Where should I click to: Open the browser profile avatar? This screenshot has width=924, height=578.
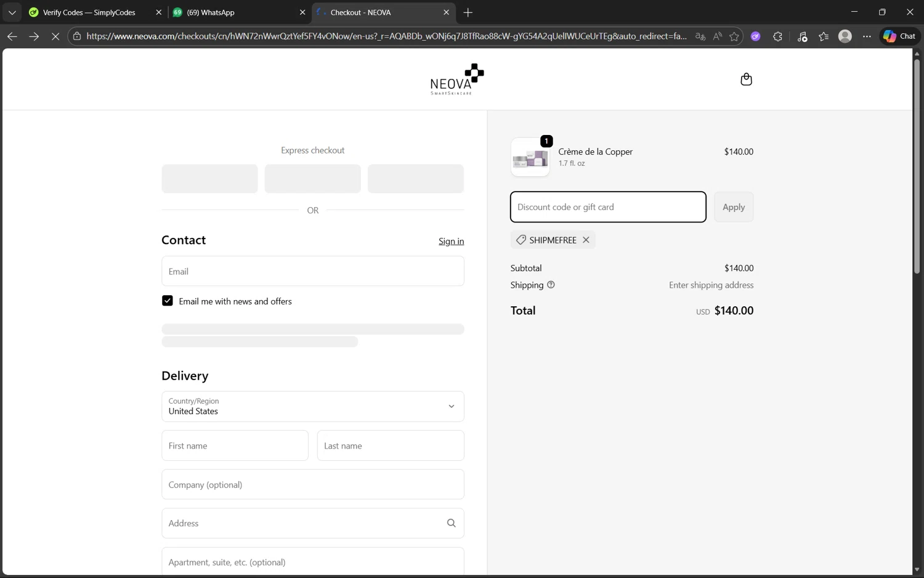(x=845, y=36)
